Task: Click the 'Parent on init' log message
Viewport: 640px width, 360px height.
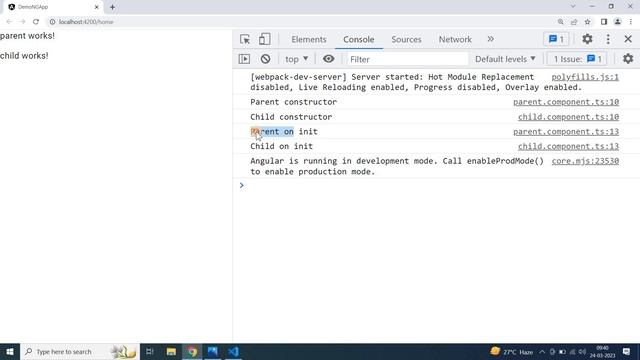Action: tap(284, 131)
